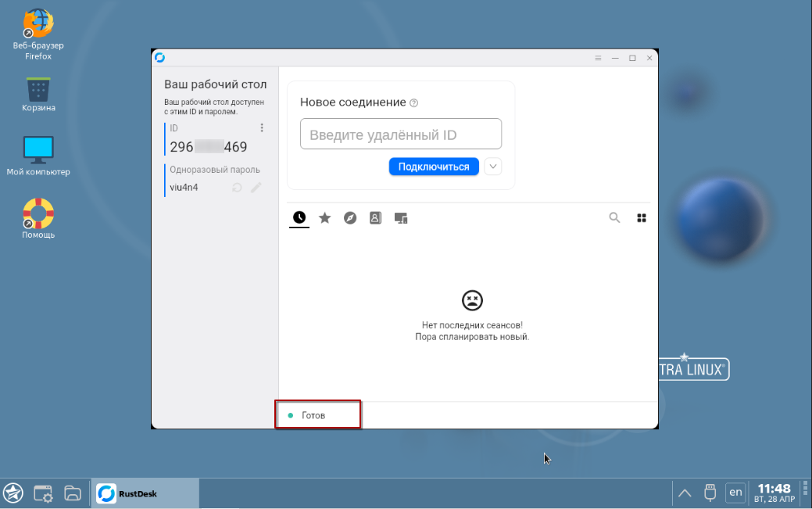Open the help icon beside Новое соединение
Image resolution: width=812 pixels, height=509 pixels.
[414, 103]
